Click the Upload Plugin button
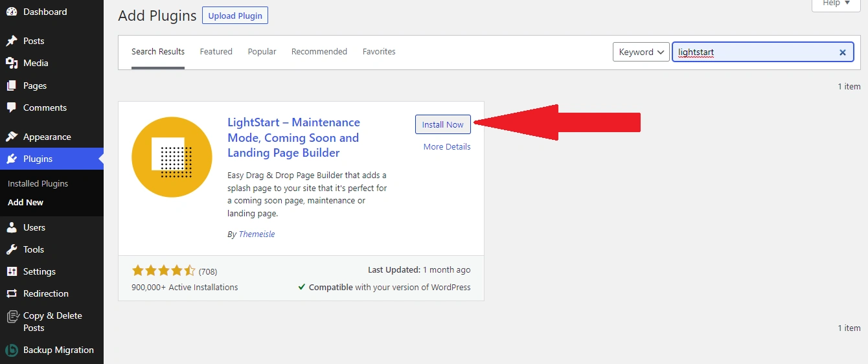 tap(234, 16)
